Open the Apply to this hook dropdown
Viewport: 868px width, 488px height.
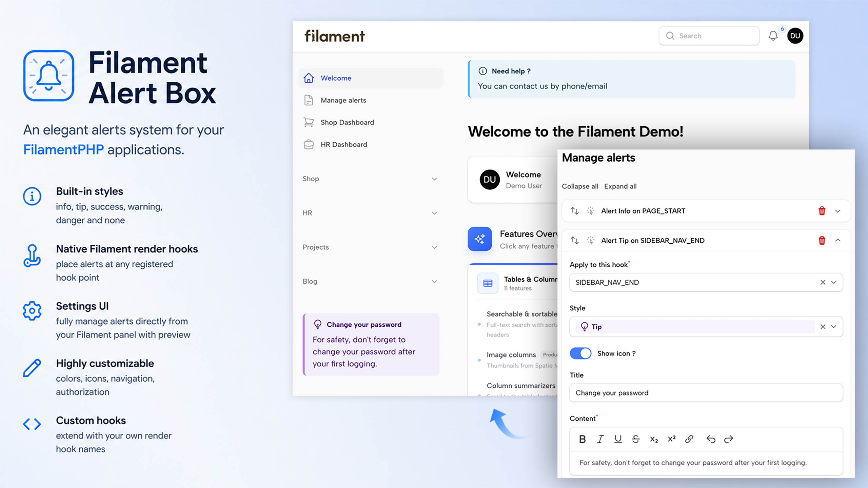[x=834, y=282]
